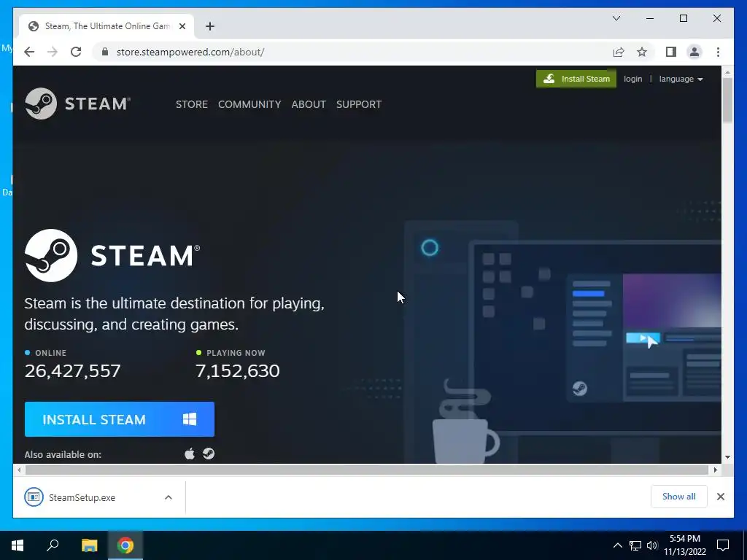Viewport: 747px width, 560px height.
Task: Click the vertical scrollbar down arrow
Action: pyautogui.click(x=727, y=457)
